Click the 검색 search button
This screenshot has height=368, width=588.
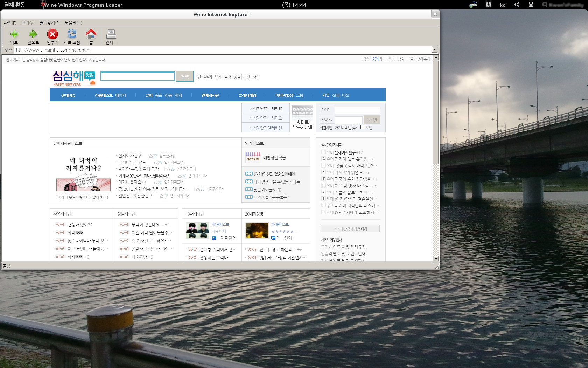185,77
